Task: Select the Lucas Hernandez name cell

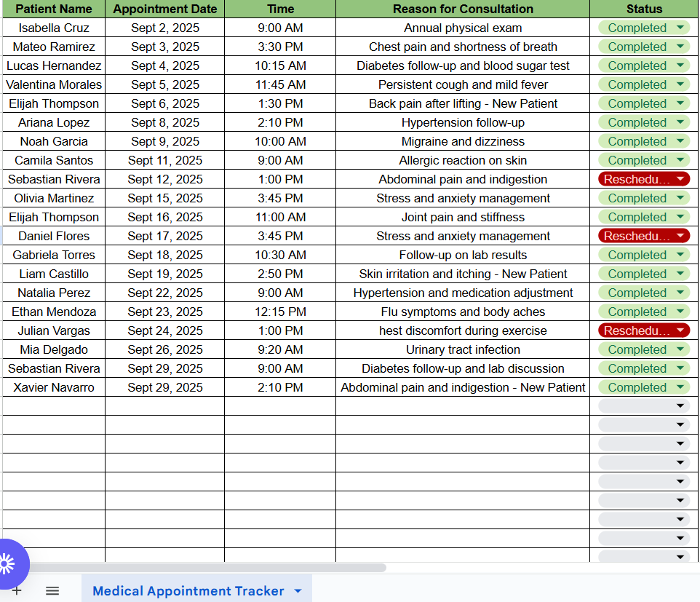Action: pyautogui.click(x=54, y=66)
